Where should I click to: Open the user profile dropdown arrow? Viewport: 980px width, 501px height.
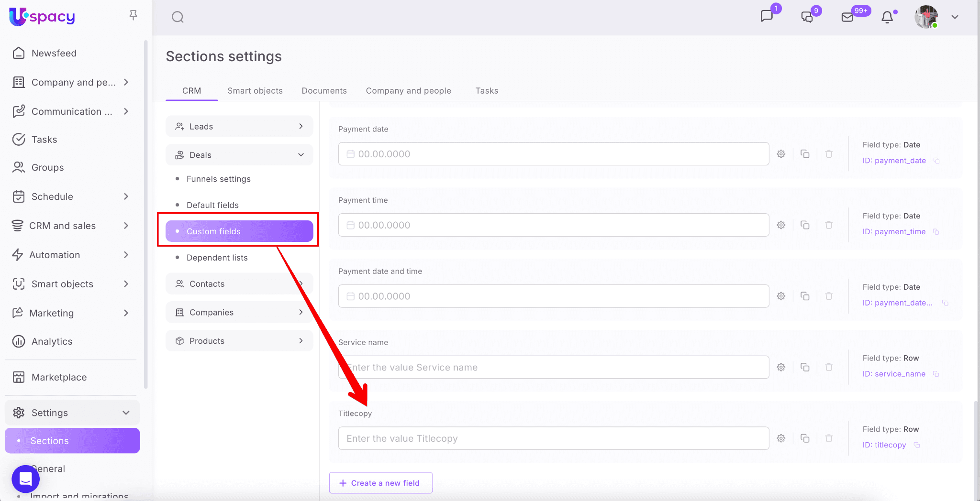pos(955,17)
